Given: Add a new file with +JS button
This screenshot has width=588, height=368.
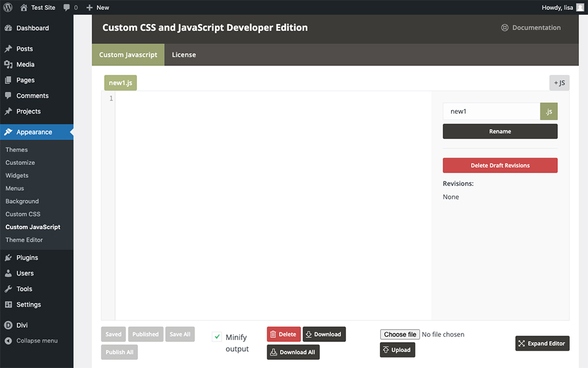Looking at the screenshot, I should (559, 82).
